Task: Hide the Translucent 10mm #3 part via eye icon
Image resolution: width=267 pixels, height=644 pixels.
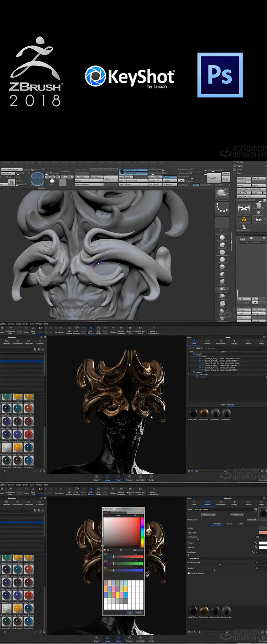Action: click(200, 365)
